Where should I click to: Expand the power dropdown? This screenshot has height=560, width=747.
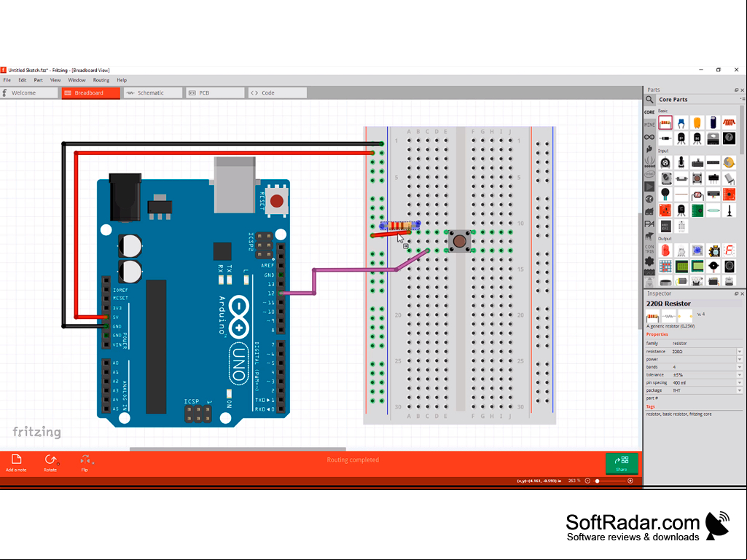[740, 360]
